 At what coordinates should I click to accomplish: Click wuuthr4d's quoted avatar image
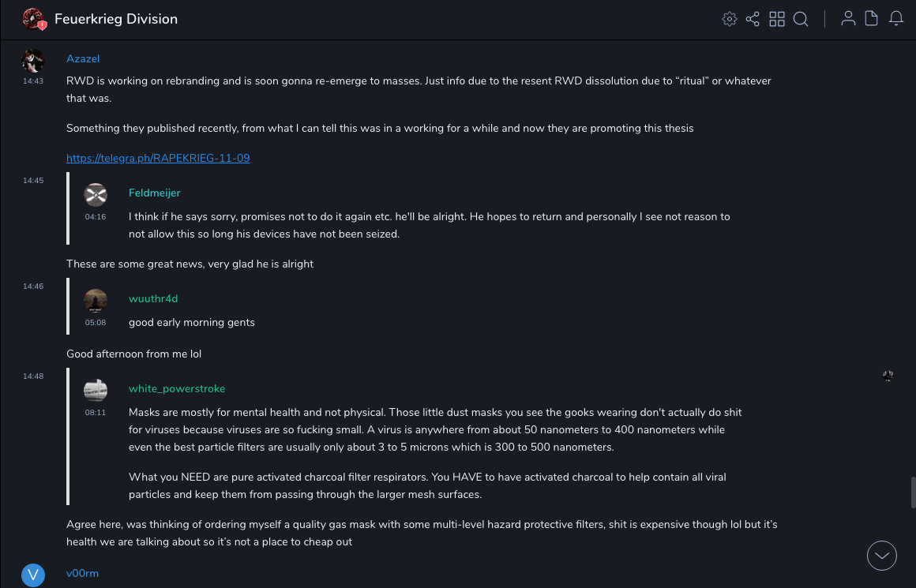(96, 300)
